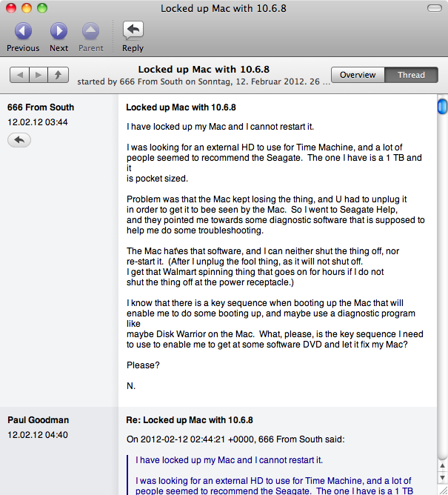Switch to the Overview view
Screen dimensions: 448x495
(x=358, y=75)
